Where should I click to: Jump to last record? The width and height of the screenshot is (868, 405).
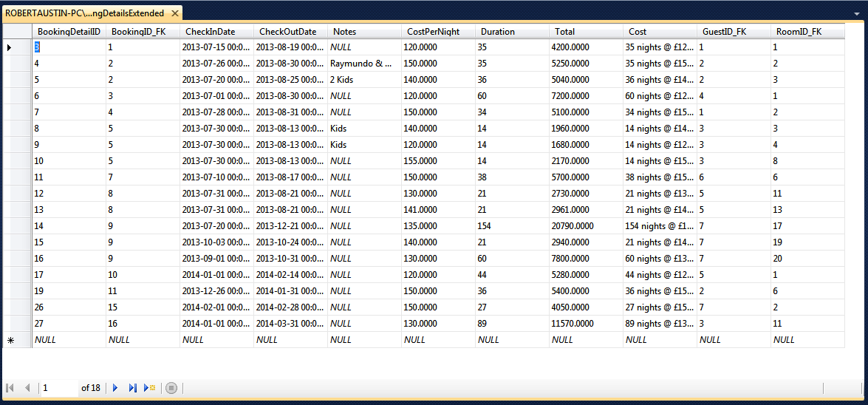132,388
